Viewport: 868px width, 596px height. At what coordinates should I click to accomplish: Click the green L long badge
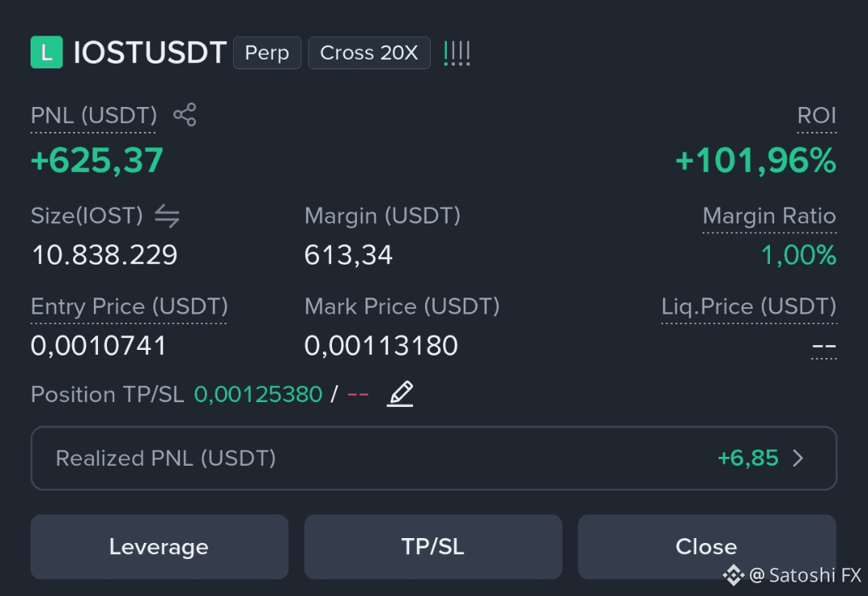47,52
